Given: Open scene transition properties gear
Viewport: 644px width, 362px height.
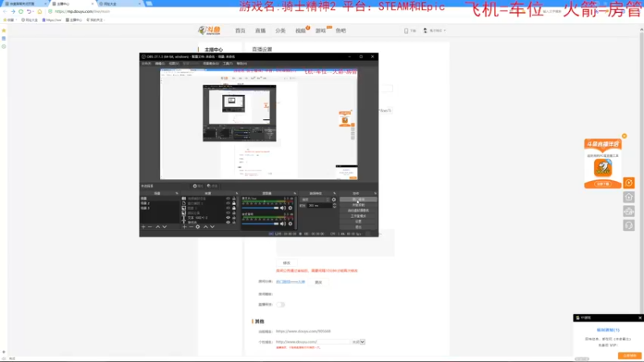Looking at the screenshot, I should 333,200.
